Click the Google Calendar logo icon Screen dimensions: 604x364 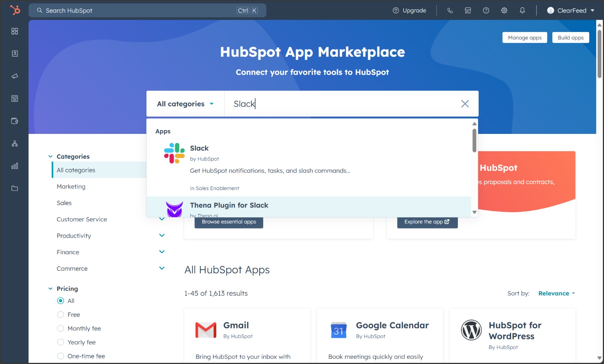(339, 330)
